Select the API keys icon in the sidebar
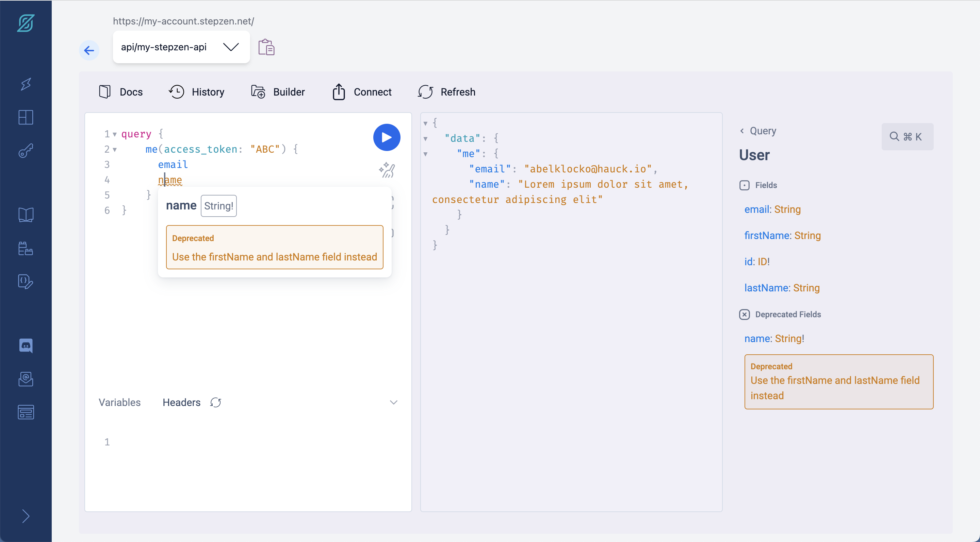The height and width of the screenshot is (542, 980). click(26, 151)
